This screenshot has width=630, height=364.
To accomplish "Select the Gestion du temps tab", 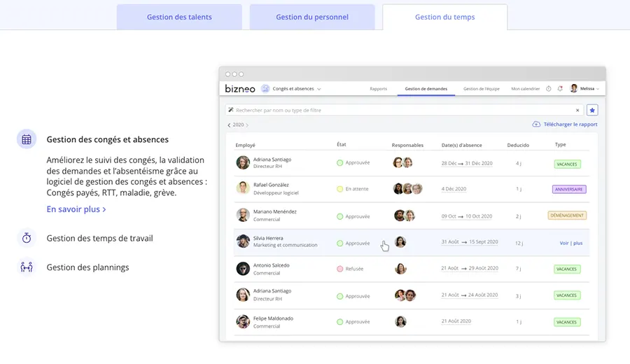I will 444,17.
